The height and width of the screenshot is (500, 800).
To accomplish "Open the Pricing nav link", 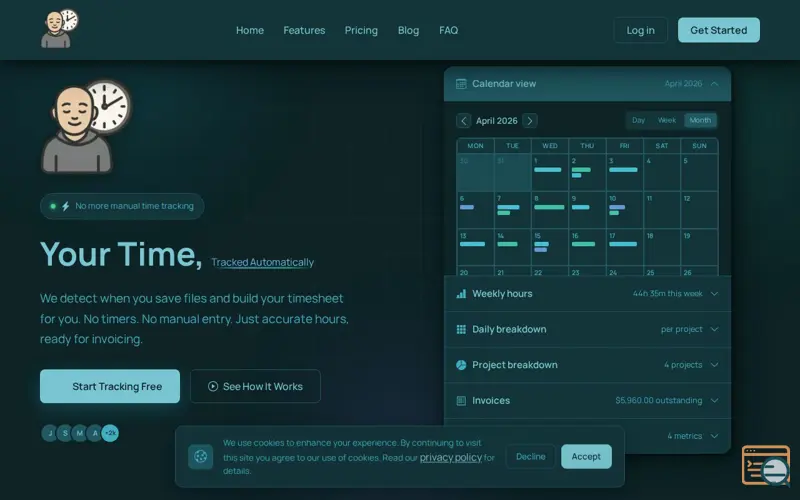I will [361, 30].
